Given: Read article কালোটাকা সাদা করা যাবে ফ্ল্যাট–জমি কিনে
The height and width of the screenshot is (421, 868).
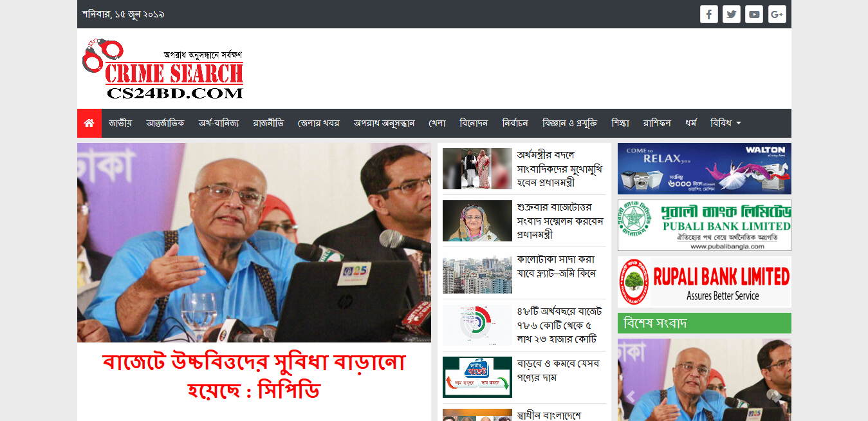Looking at the screenshot, I should 557,267.
